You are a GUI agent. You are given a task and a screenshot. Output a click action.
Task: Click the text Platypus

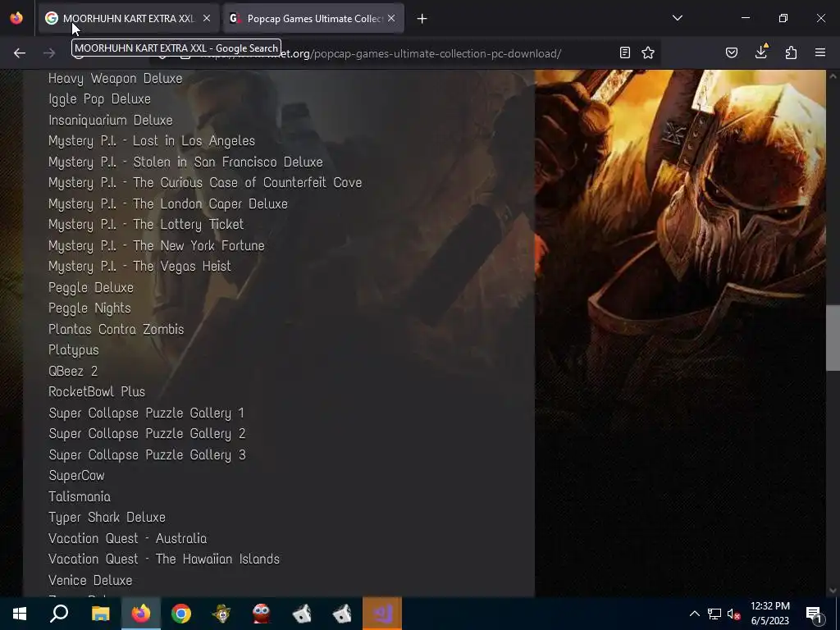coord(73,350)
